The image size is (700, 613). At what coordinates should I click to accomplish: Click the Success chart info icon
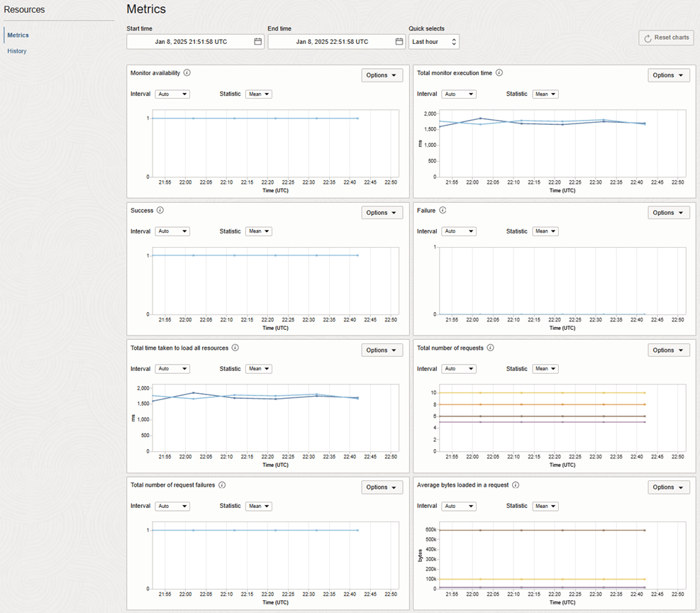tap(160, 210)
